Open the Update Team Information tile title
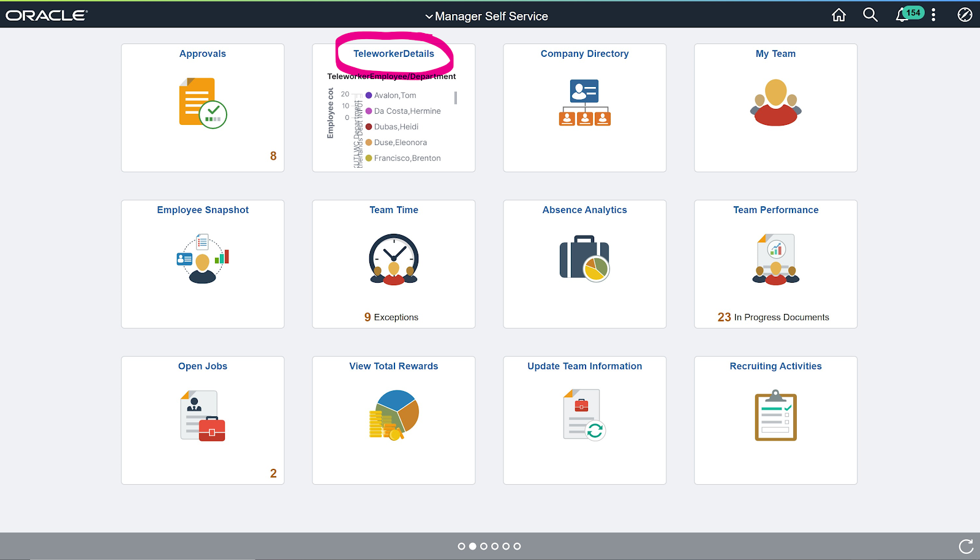Viewport: 980px width, 560px height. [x=585, y=366]
